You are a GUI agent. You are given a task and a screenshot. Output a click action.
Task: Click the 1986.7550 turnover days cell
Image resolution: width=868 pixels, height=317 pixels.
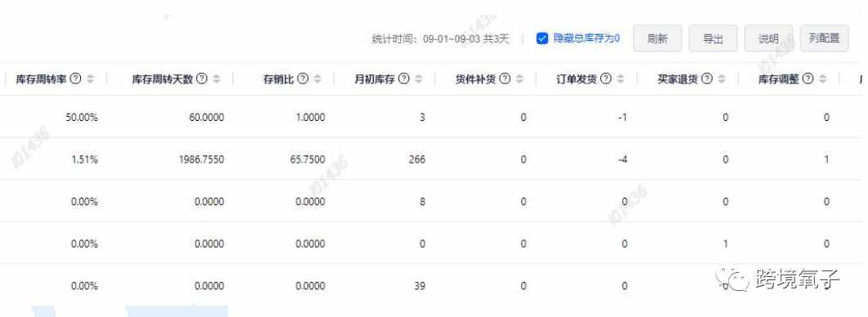tap(201, 159)
